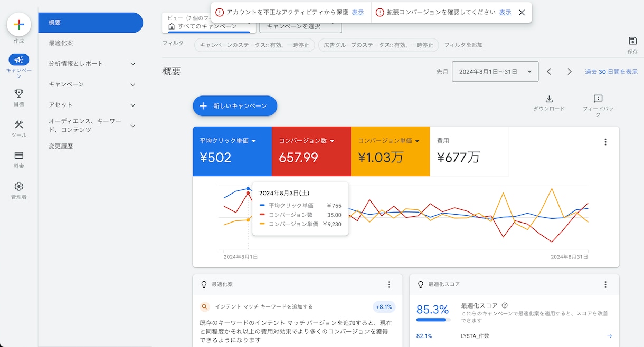Open the metrics card three-dot menu
Viewport: 644px width, 347px height.
click(x=605, y=142)
